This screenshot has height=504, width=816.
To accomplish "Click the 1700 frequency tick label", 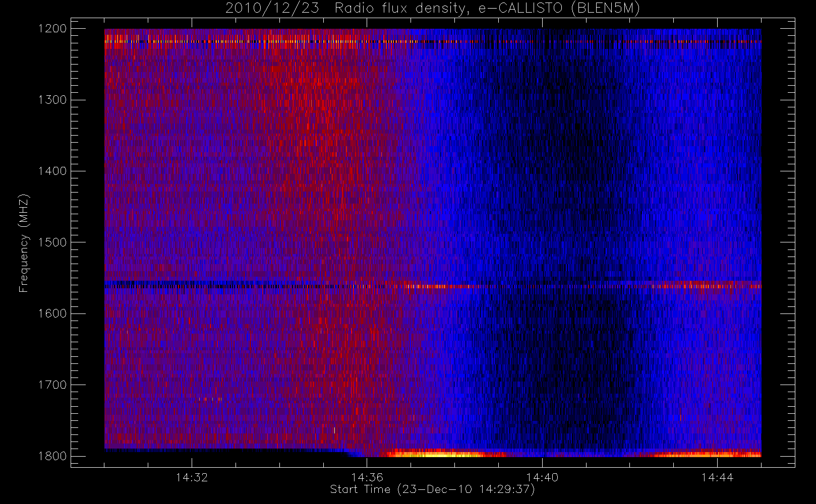I will (52, 385).
